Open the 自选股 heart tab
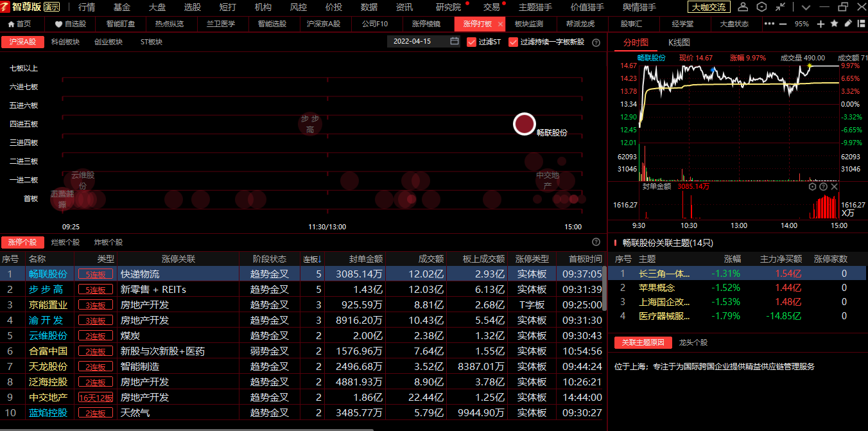 coord(71,24)
